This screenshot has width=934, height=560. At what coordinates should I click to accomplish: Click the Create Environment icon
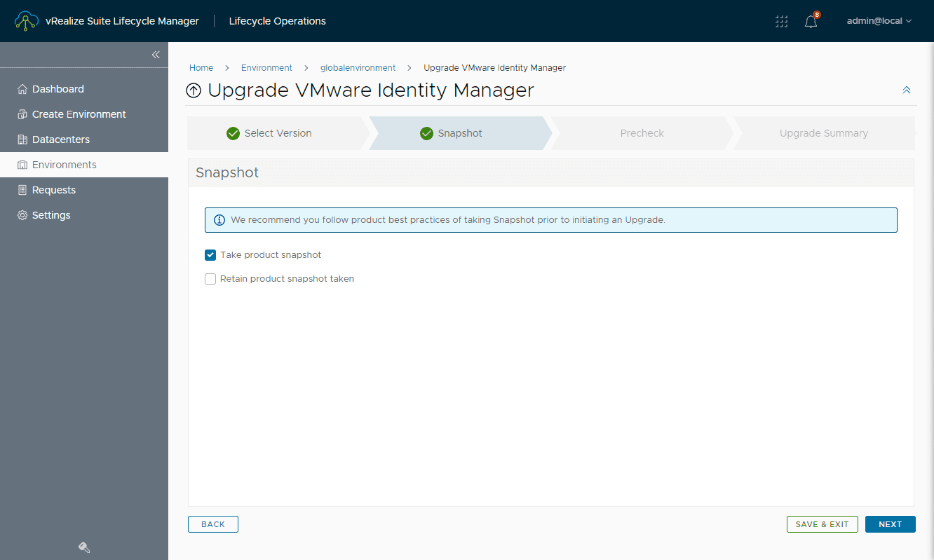22,114
